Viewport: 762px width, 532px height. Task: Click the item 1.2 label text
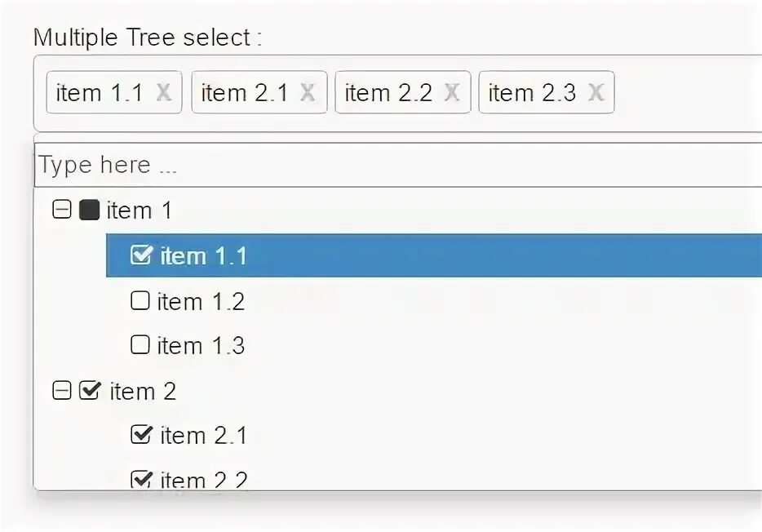[x=201, y=302]
